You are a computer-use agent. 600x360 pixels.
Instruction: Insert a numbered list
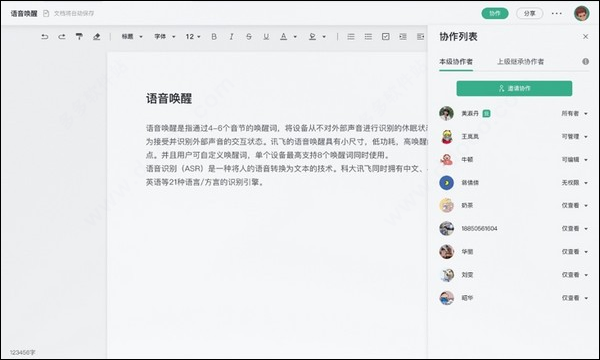351,37
